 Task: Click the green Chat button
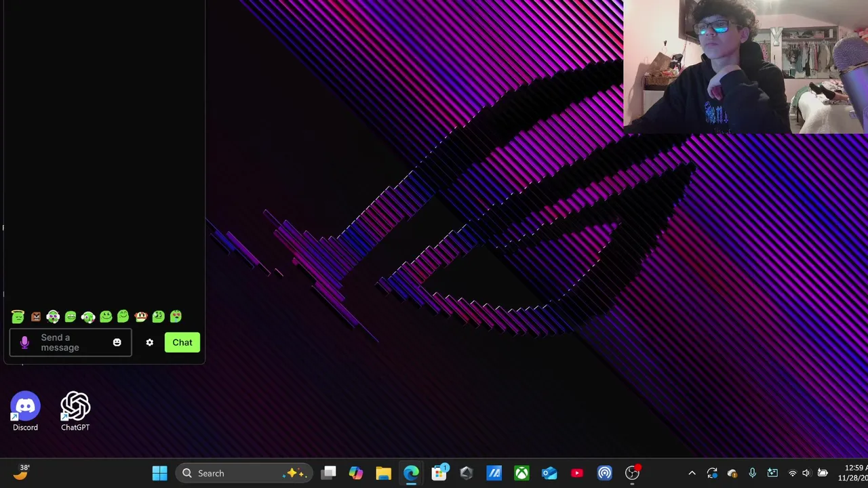click(x=182, y=342)
